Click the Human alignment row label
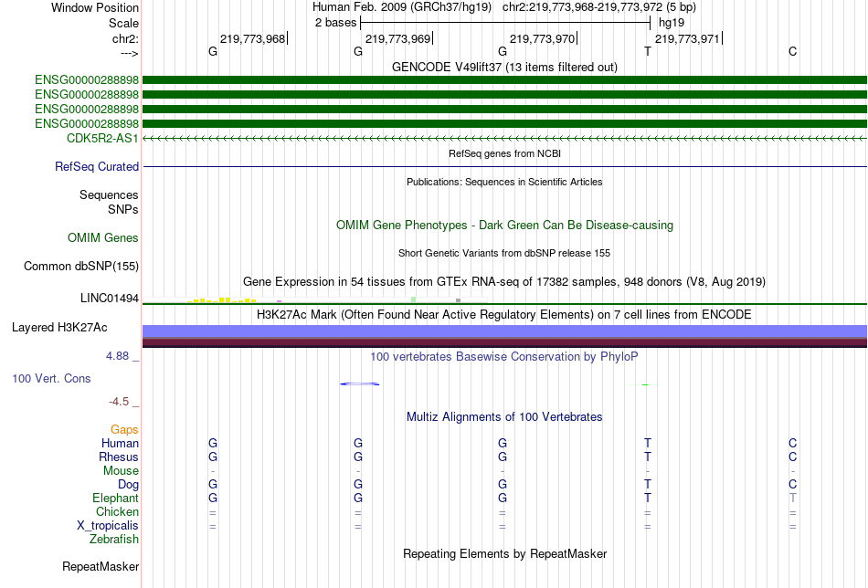 tap(120, 443)
